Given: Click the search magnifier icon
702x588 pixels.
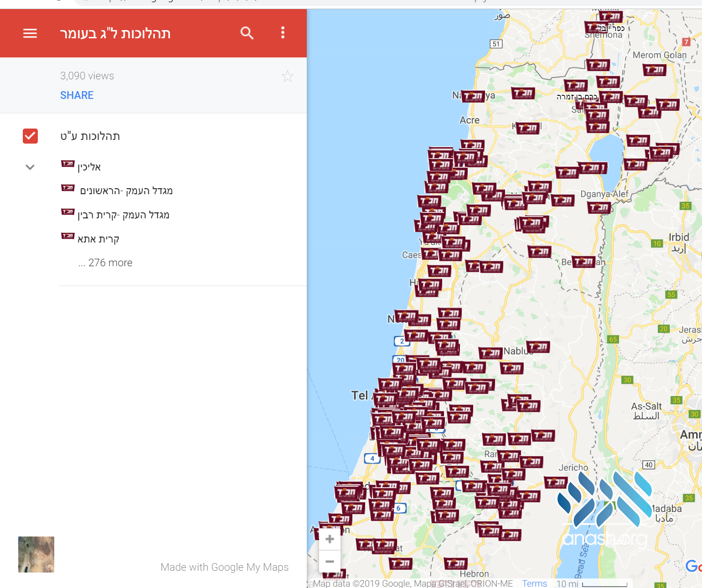Looking at the screenshot, I should (247, 33).
